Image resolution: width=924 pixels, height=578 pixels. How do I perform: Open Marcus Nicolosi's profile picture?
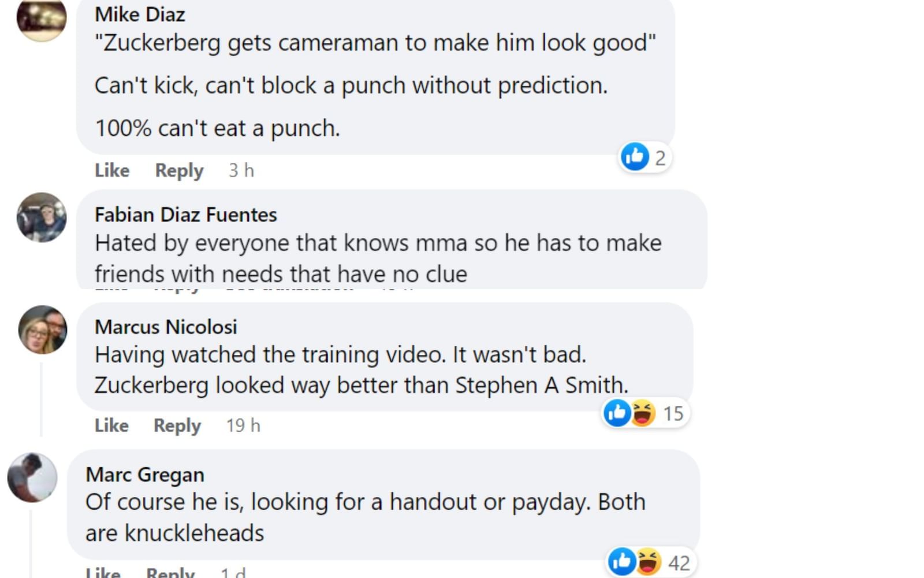pos(43,329)
